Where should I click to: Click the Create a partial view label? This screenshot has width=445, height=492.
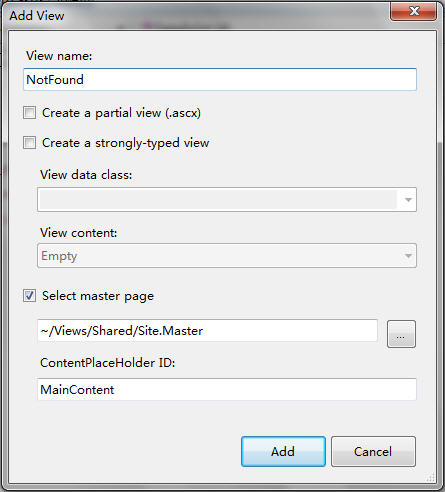pyautogui.click(x=121, y=113)
